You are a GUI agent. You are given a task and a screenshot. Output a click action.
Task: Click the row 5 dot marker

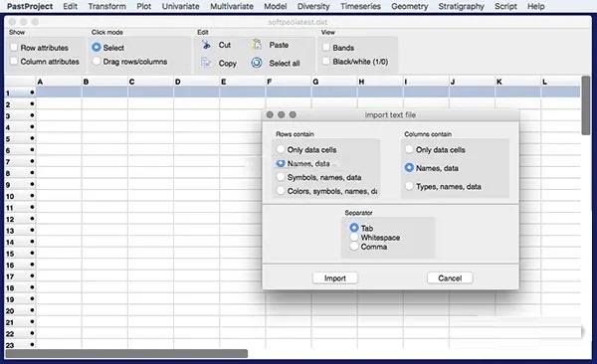(x=32, y=138)
